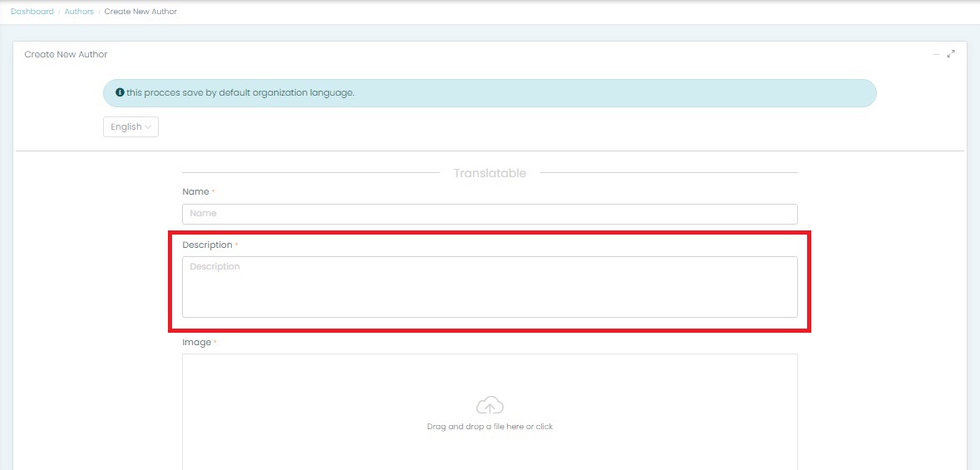Click the chevron beside English
Viewport: 980px width, 470px height.
click(148, 127)
